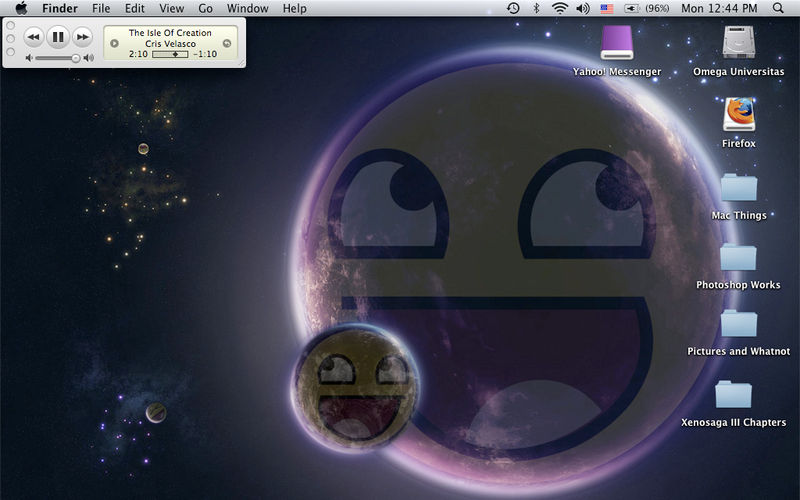Click the Yahoo! Messenger label text
Screen dimensions: 800x500
tap(617, 72)
